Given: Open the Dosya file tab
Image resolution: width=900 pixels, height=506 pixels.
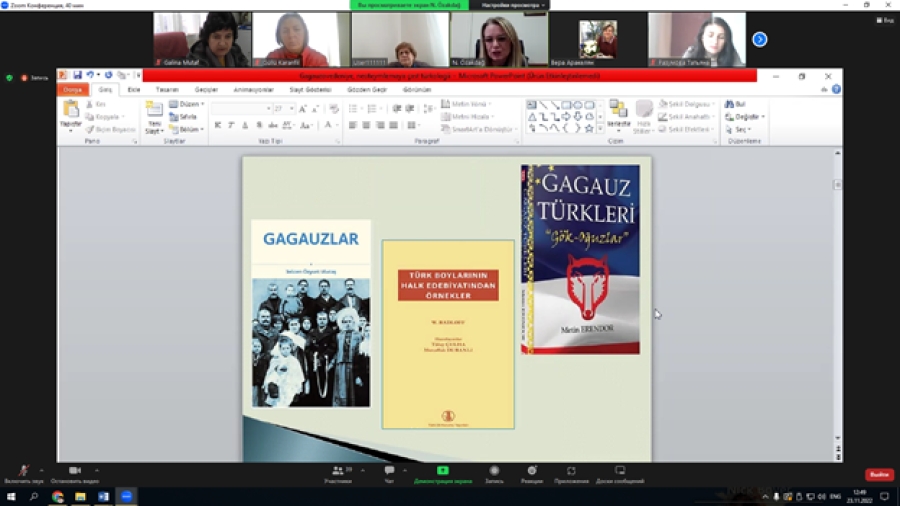Looking at the screenshot, I should 72,90.
